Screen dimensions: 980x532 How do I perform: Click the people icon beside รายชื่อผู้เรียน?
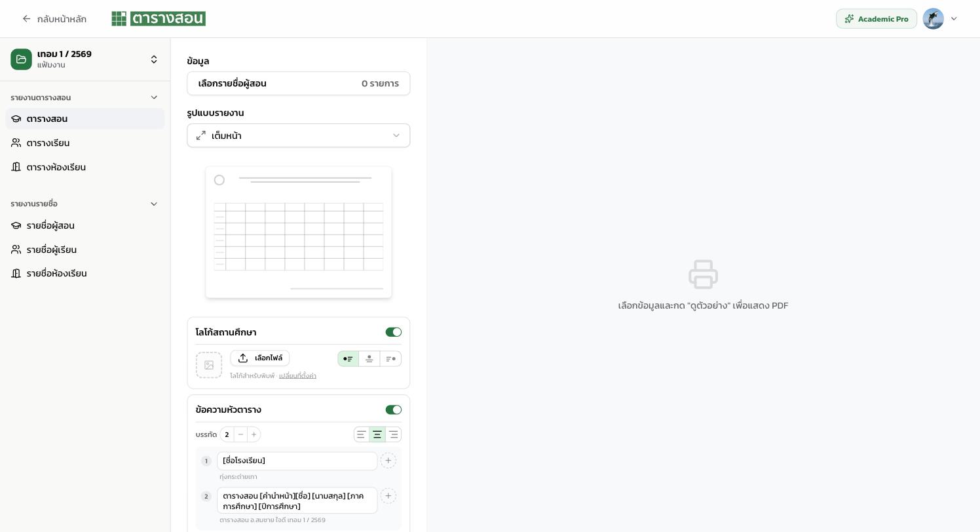point(16,250)
